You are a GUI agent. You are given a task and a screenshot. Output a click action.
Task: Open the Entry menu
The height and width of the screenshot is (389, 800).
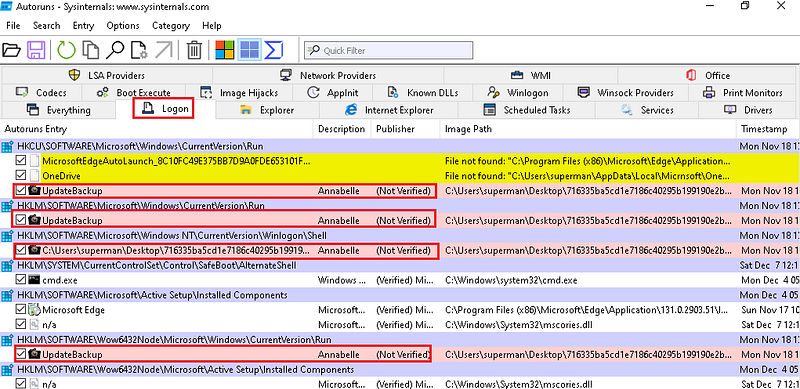pos(83,26)
